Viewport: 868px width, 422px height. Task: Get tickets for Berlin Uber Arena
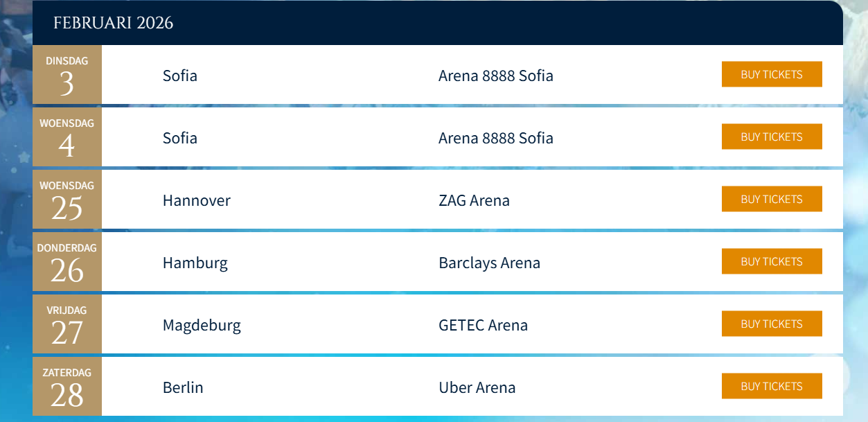click(x=772, y=386)
